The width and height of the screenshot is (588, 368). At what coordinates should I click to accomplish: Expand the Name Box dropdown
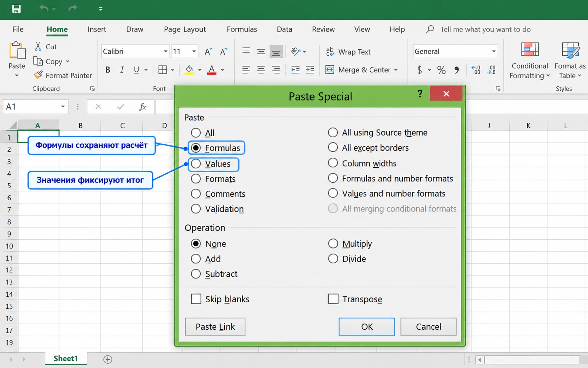coord(63,107)
